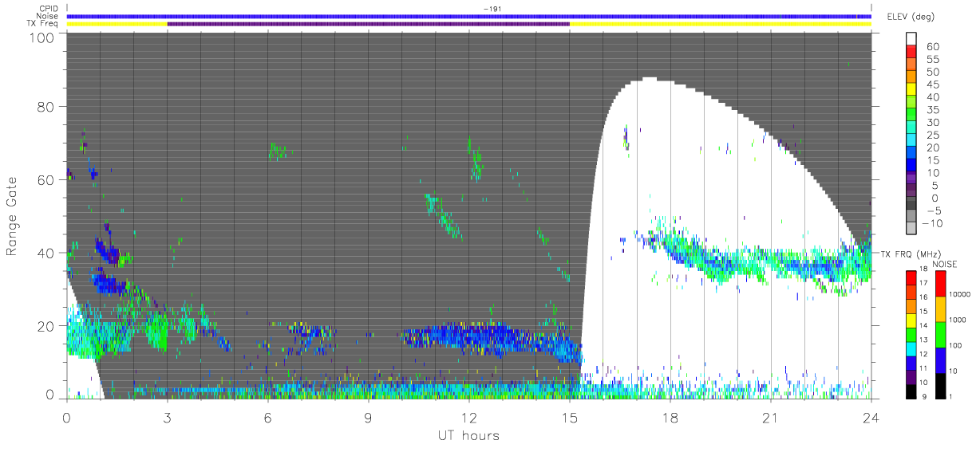Screen dimensions: 980x452
Task: Click the '21' tick label on UT axis
Action: (771, 417)
